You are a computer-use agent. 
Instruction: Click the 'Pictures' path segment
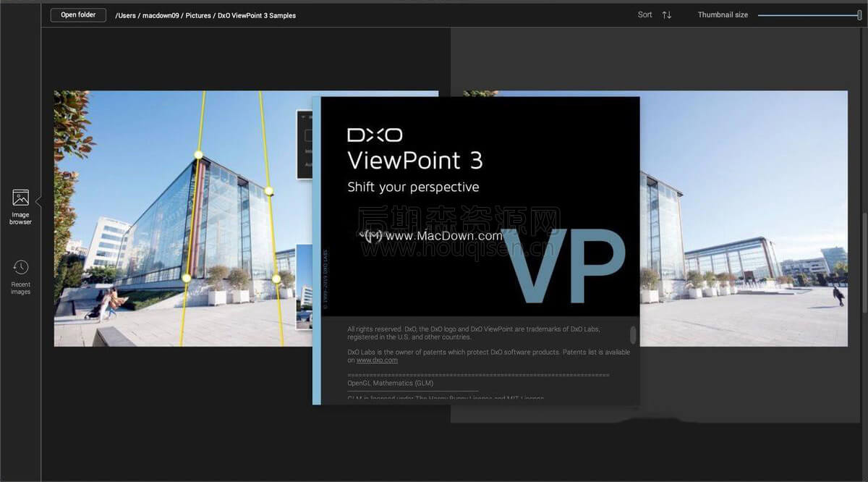198,15
